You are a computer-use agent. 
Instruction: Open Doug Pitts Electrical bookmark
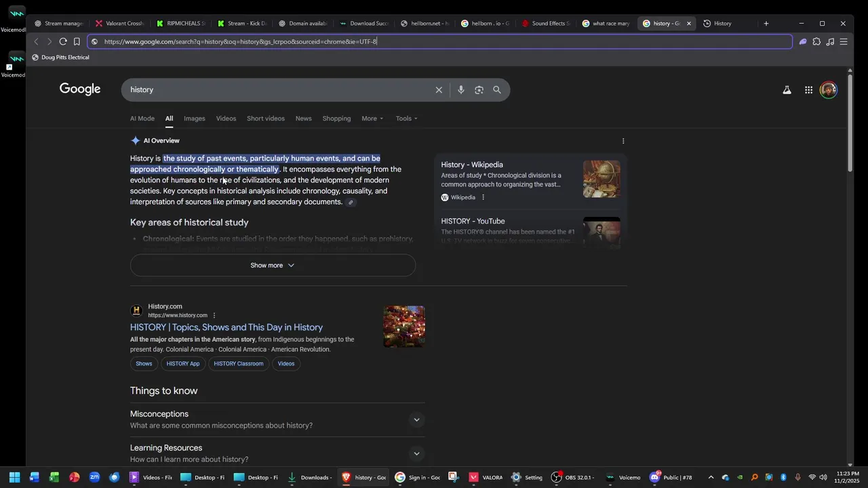point(60,58)
